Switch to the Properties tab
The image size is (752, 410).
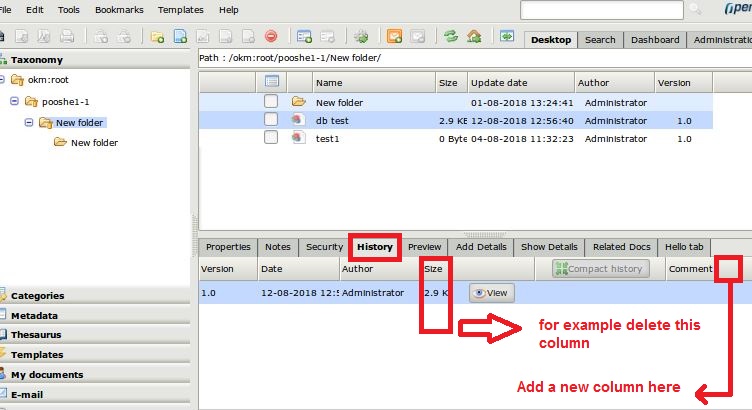[x=227, y=247]
